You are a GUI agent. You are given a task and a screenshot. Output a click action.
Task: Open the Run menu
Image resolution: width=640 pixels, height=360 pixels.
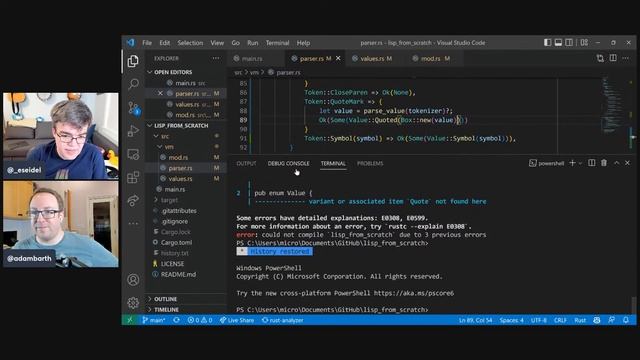coord(253,43)
